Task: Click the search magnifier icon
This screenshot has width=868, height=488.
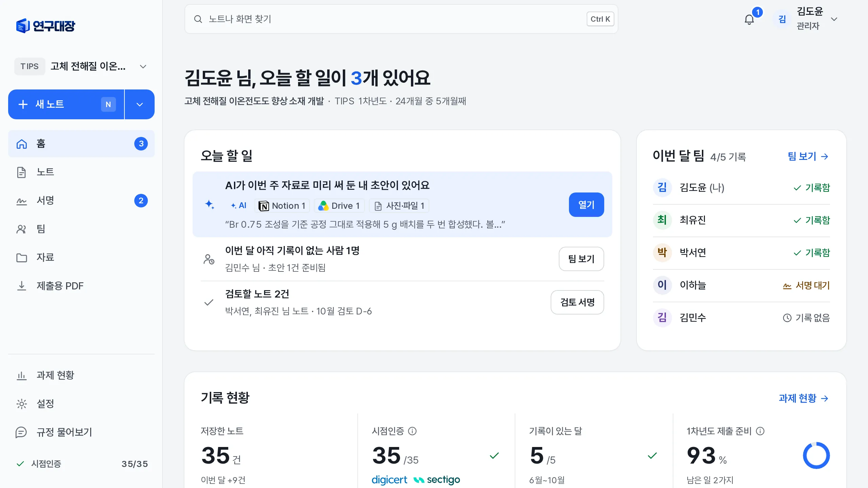Action: 198,19
